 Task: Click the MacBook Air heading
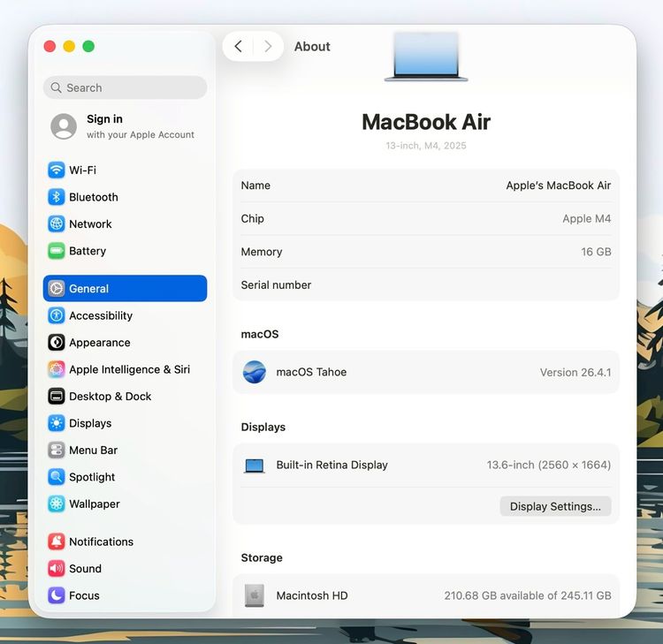pos(426,122)
